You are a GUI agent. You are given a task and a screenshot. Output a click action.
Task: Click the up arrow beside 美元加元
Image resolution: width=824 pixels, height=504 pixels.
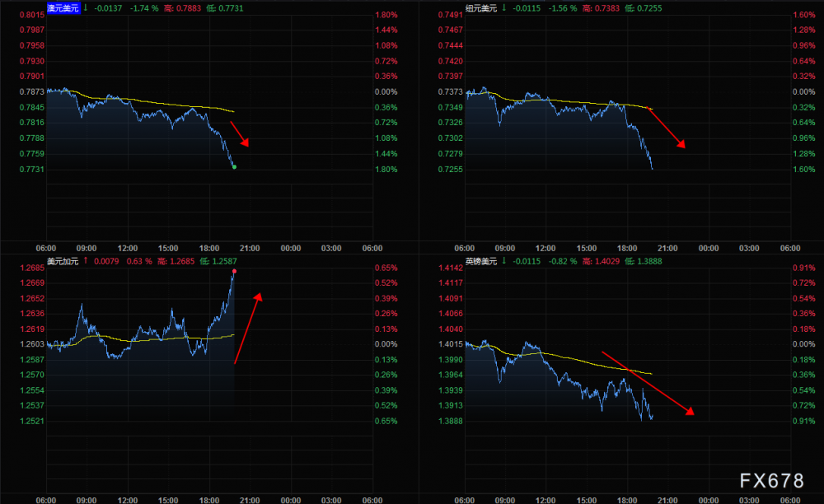coord(86,261)
